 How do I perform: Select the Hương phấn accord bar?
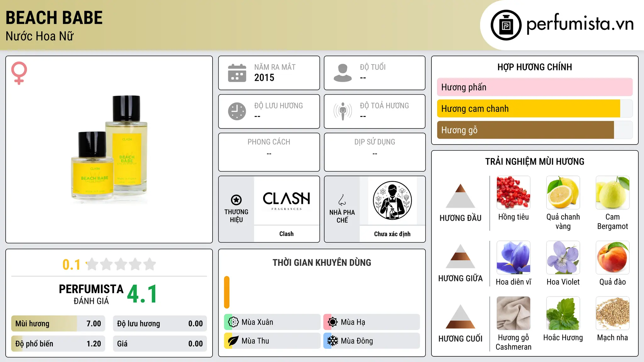pos(535,87)
